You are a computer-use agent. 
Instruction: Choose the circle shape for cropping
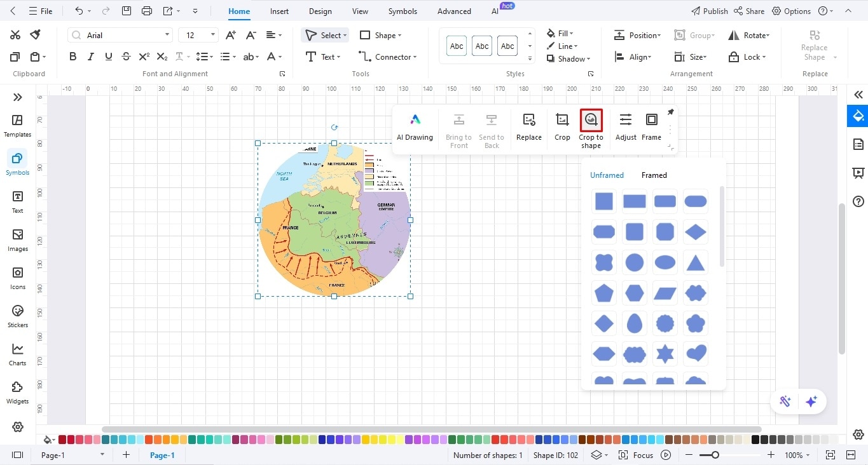[635, 262]
